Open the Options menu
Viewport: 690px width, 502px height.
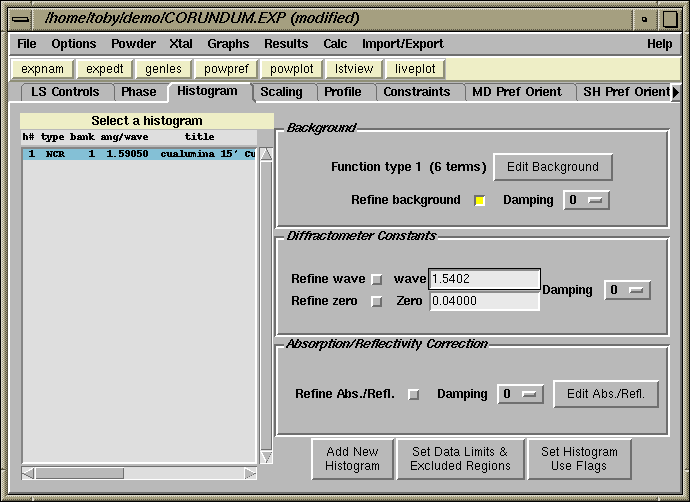(73, 44)
